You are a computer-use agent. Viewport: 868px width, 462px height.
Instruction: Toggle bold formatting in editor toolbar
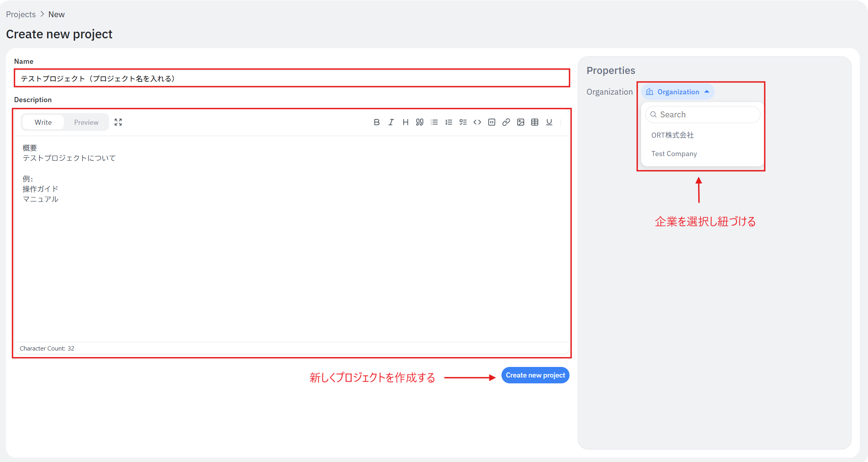[x=376, y=122]
